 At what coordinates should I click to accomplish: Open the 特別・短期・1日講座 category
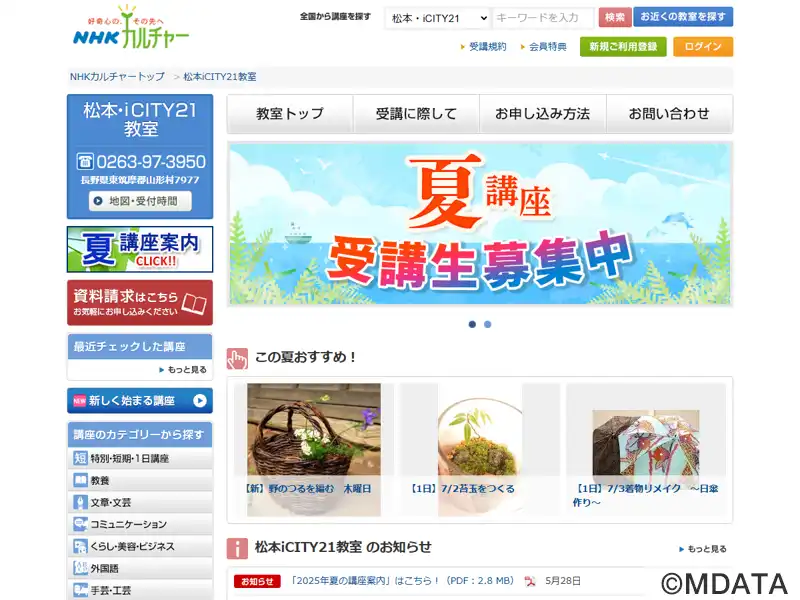[140, 458]
